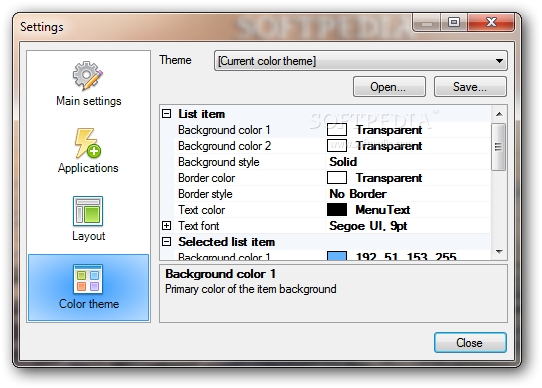Viewport: 542px width, 388px height.
Task: Close the Settings window with X
Action: [491, 22]
